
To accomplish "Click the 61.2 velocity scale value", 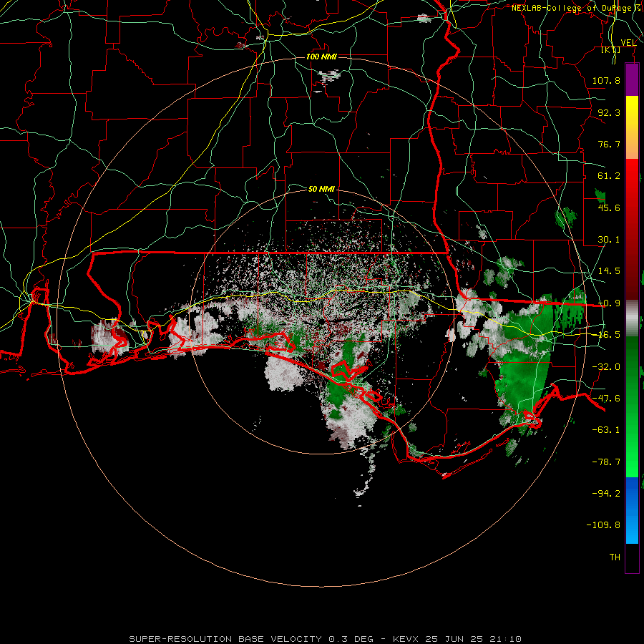I will tap(609, 176).
